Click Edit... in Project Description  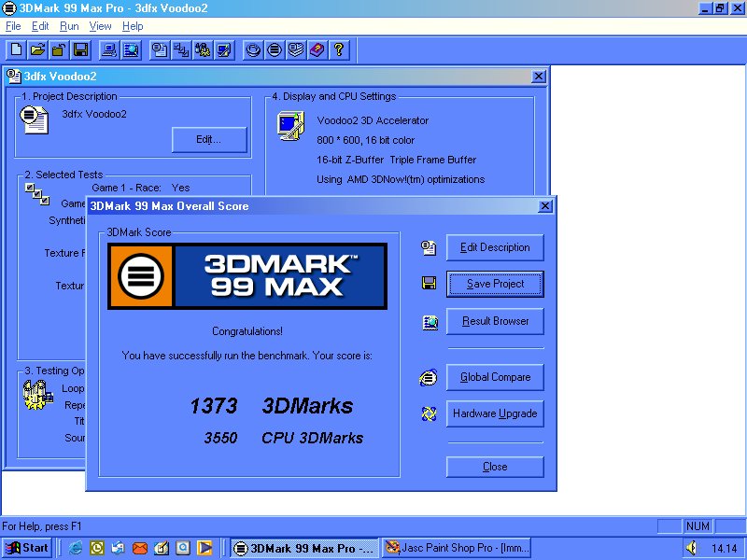point(209,139)
